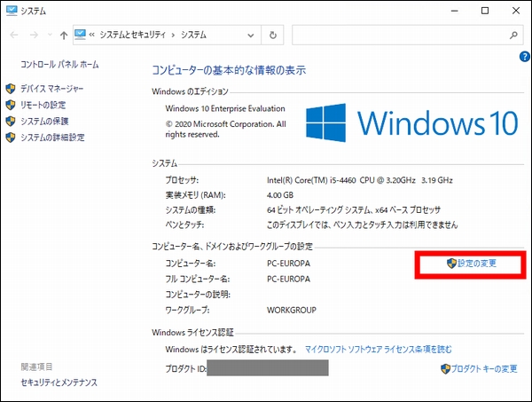The image size is (532, 402).
Task: Open マイクロソフト ソフトウェア ライセンス条項を読む link
Action: [379, 349]
